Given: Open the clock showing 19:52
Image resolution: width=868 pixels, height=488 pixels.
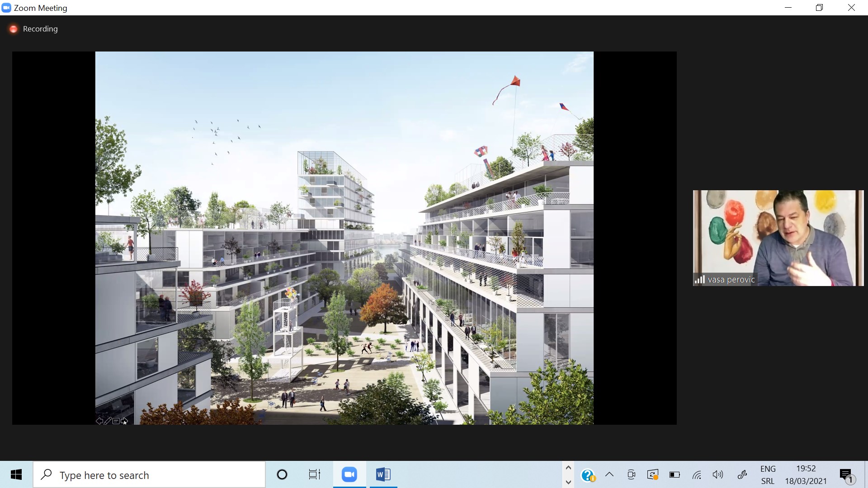Looking at the screenshot, I should 806,475.
